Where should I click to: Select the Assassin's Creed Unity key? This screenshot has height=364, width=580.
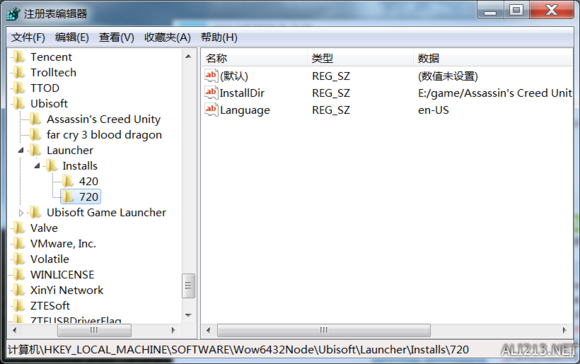point(104,119)
